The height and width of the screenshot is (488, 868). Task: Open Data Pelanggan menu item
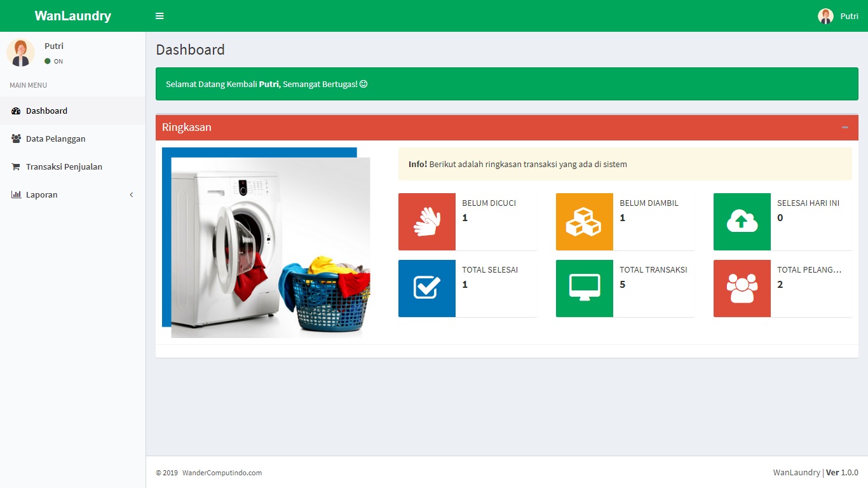click(55, 139)
